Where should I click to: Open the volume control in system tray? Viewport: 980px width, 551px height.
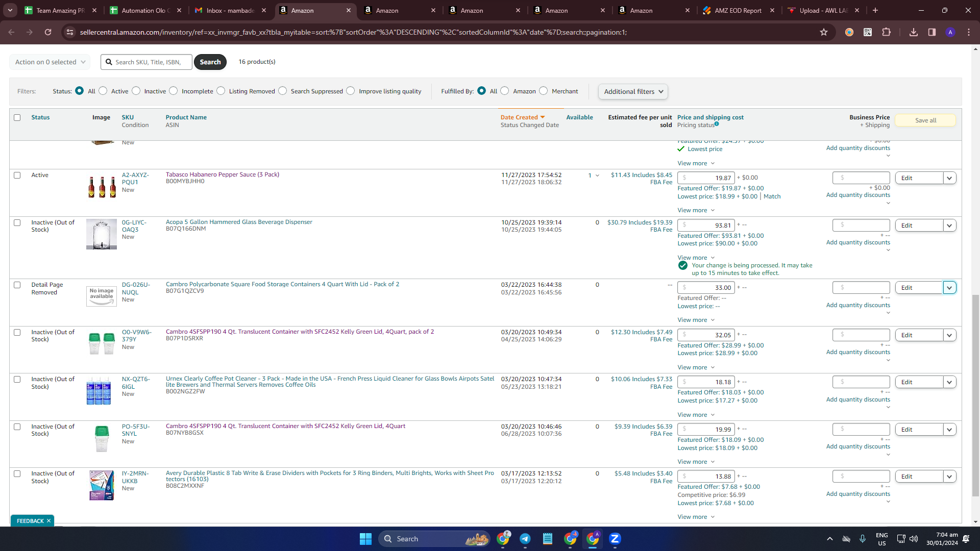914,539
